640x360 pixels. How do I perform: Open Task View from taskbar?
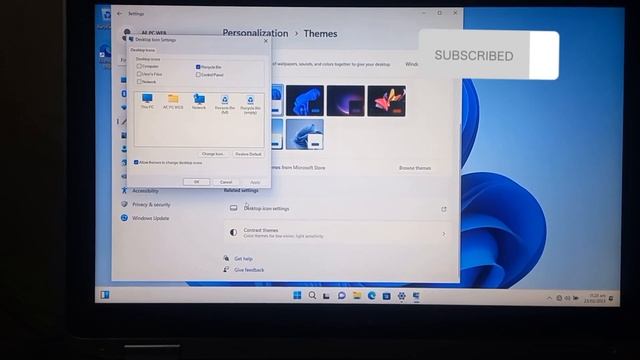point(326,296)
